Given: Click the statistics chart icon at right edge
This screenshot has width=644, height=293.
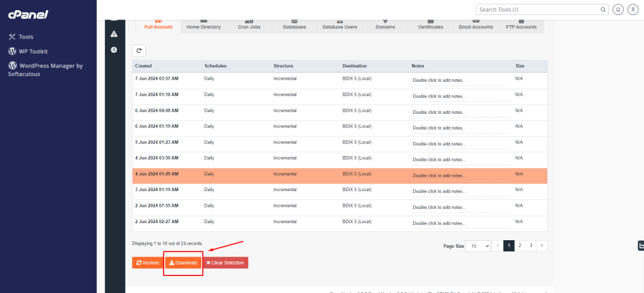Looking at the screenshot, I should point(641,245).
